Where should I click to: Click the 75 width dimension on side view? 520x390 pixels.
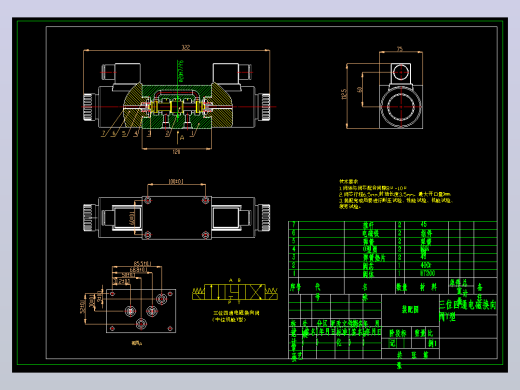pyautogui.click(x=400, y=49)
